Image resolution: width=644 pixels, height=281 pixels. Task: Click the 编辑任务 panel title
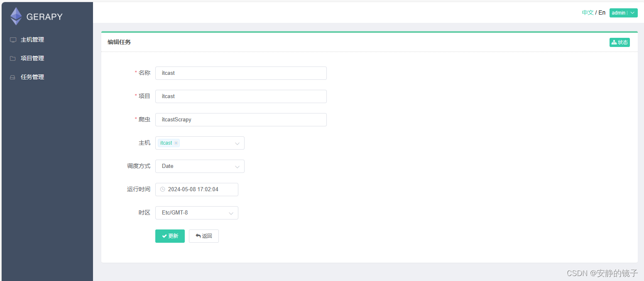click(x=119, y=42)
